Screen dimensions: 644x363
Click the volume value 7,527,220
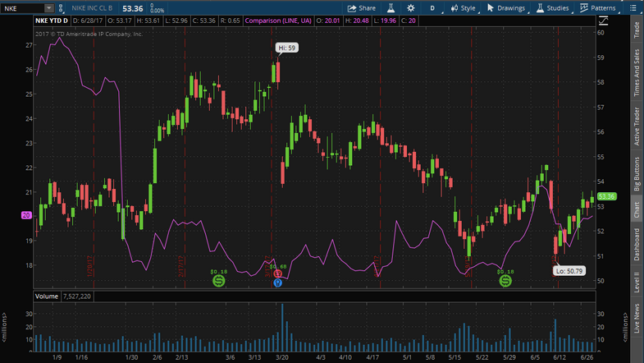tap(77, 296)
